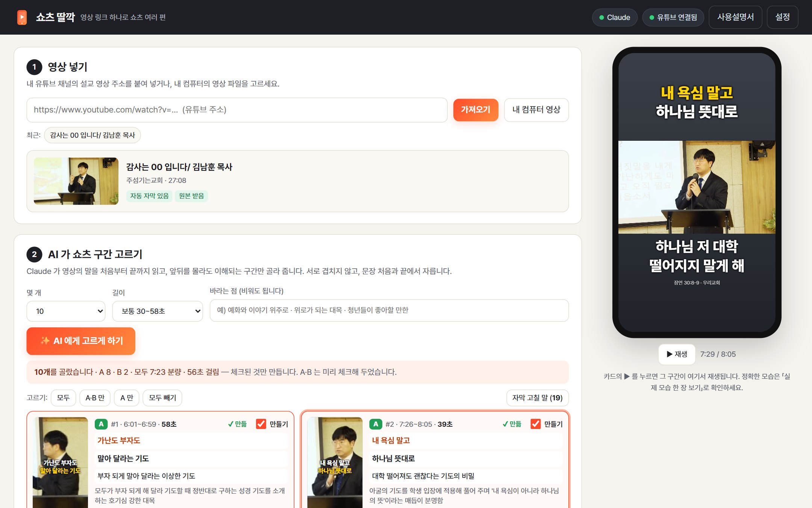Image resolution: width=812 pixels, height=508 pixels.
Task: Click the ▶ 재생 play button under phone preview
Action: tap(677, 354)
